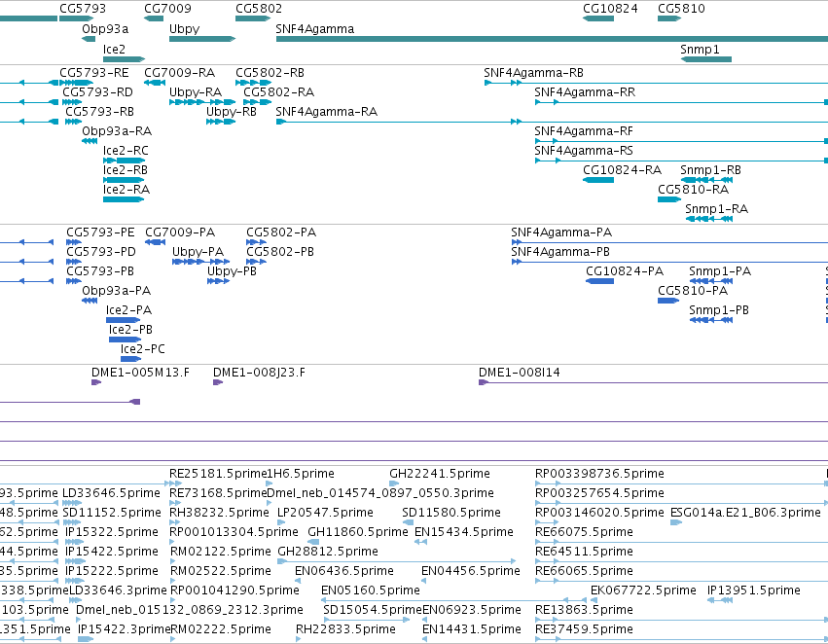
Task: Select transcript CG5793-RE
Action: coord(94,72)
